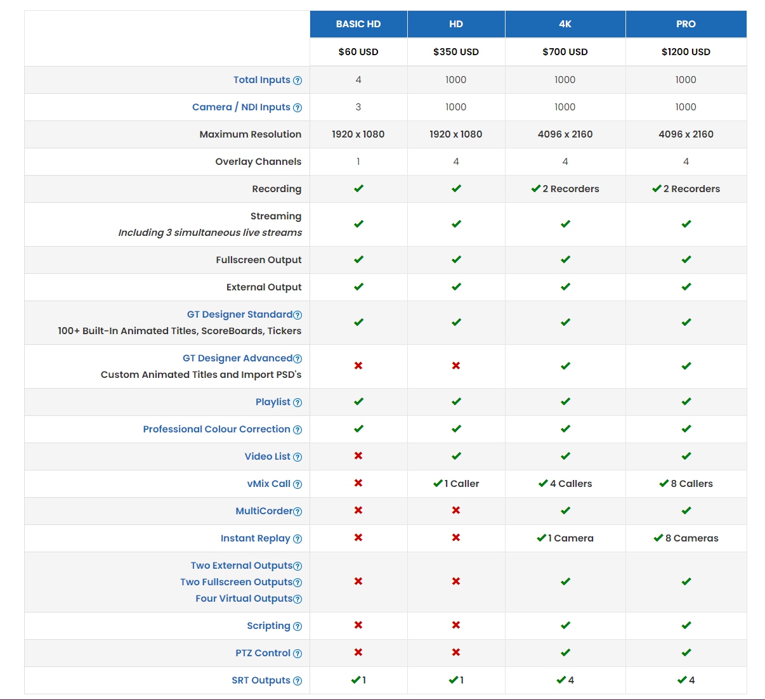Click help icon next to Instant Replay
This screenshot has width=765, height=700.
tap(297, 539)
